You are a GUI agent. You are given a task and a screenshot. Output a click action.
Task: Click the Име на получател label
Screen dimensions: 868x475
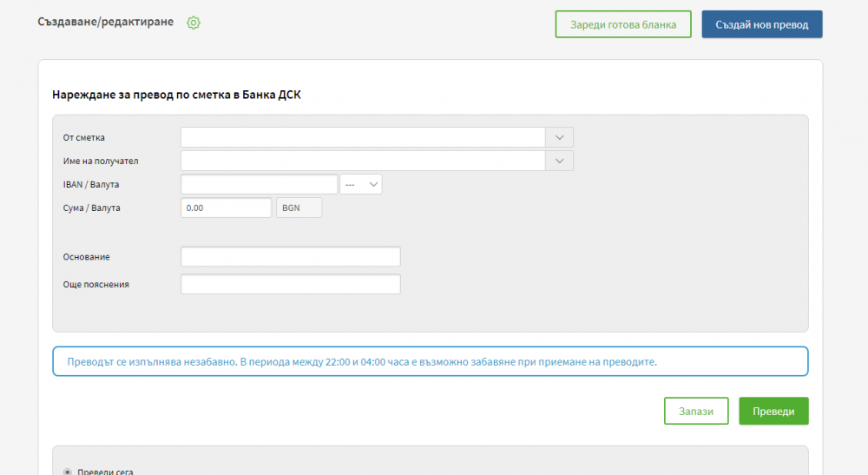tap(101, 162)
